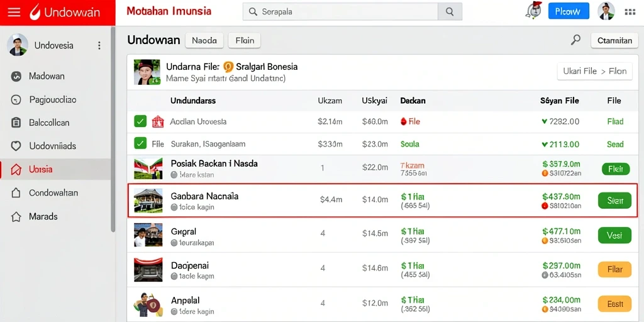Open the notification mascot icon beside Plcow
The height and width of the screenshot is (322, 644).
pos(533,11)
